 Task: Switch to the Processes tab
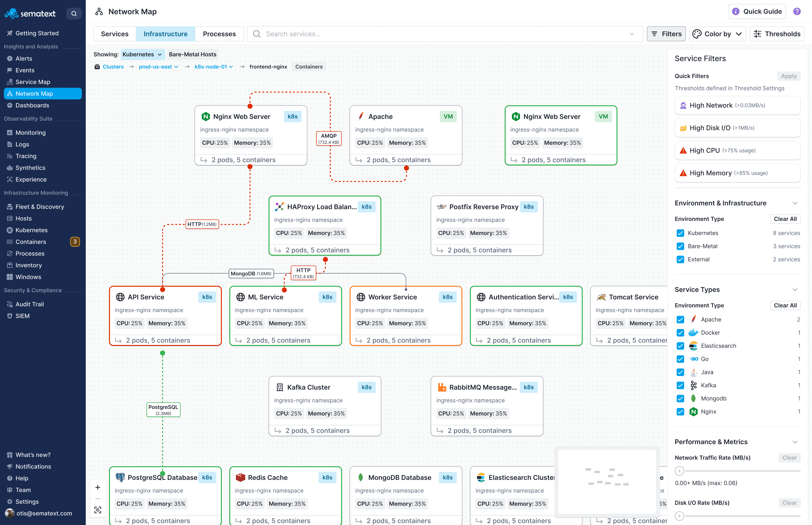point(219,34)
